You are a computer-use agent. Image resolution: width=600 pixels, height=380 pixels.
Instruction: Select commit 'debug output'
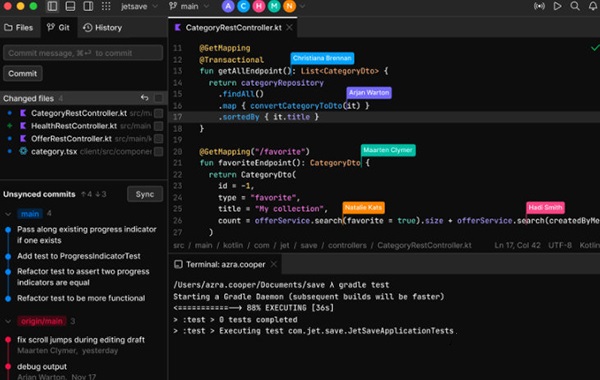tap(42, 367)
